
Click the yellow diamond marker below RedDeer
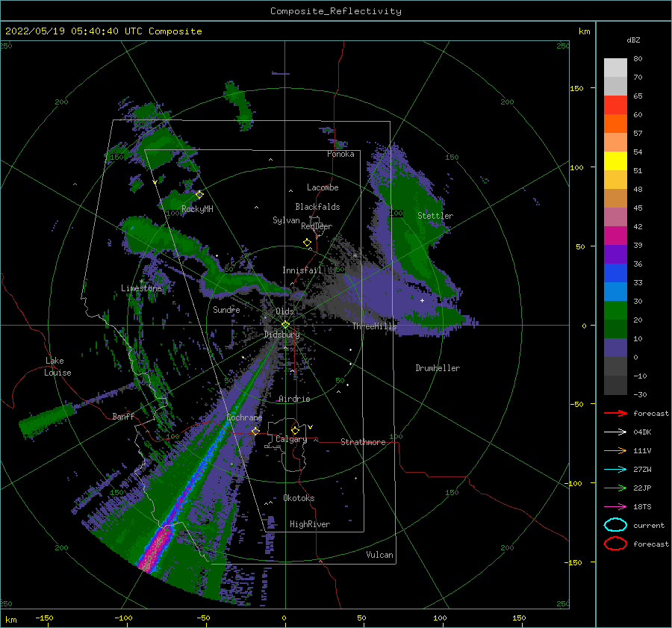pyautogui.click(x=308, y=243)
